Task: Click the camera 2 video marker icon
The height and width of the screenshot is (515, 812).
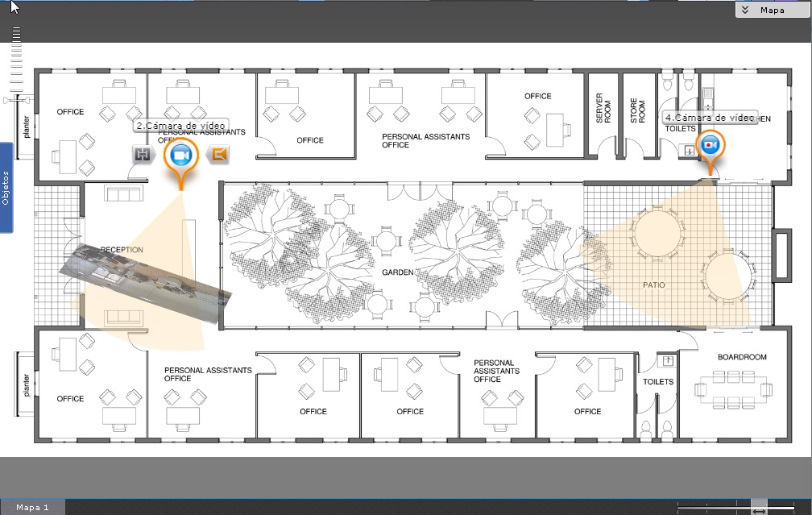Action: tap(180, 155)
